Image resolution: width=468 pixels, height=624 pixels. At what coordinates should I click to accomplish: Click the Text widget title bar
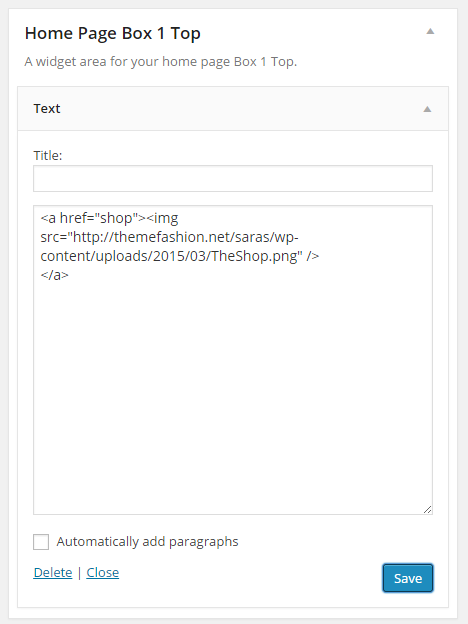click(x=233, y=109)
